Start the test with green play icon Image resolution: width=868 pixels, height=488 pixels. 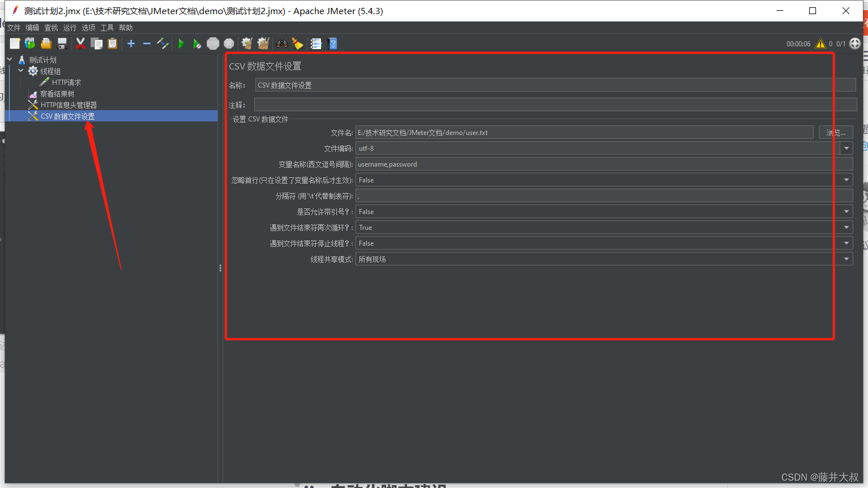point(181,43)
